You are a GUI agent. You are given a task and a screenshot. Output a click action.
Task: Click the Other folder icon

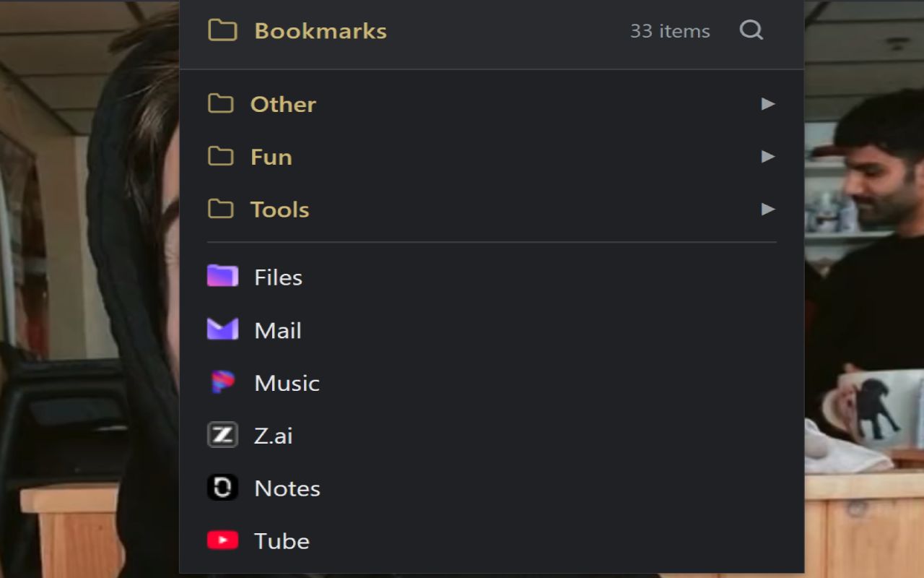[x=220, y=103]
